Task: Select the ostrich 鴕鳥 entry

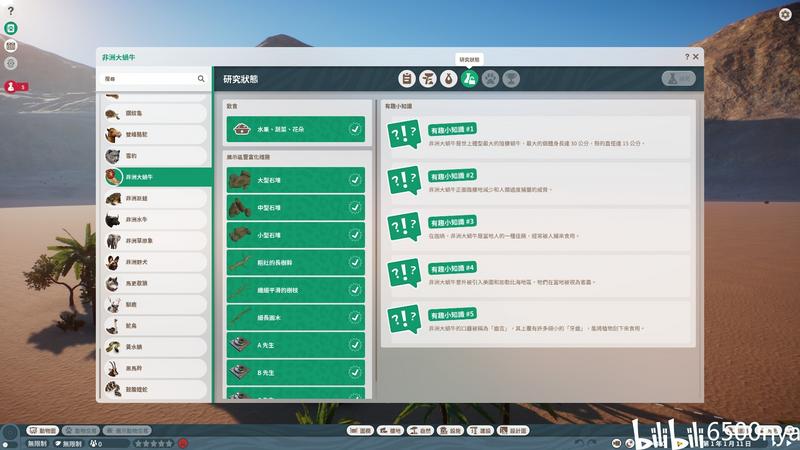Action: pos(156,326)
